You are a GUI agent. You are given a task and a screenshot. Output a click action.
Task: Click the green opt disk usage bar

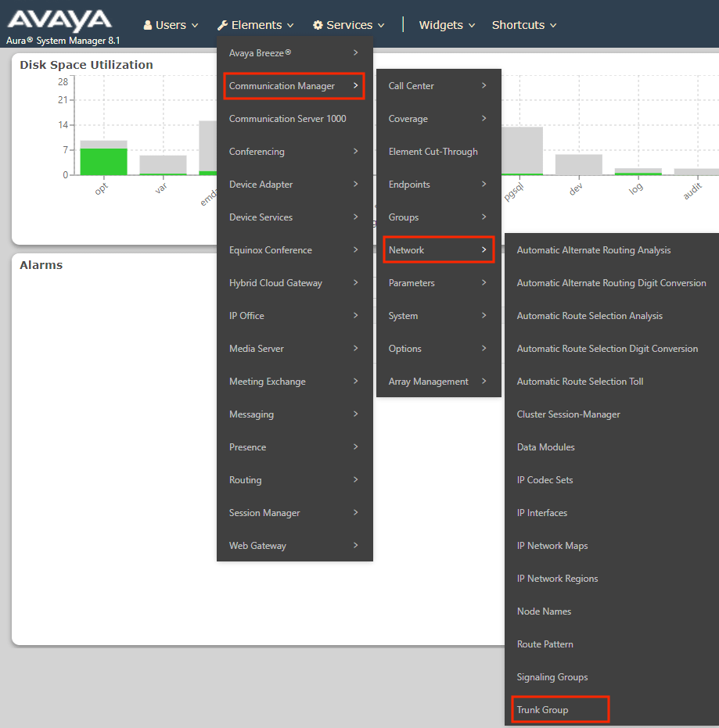click(103, 161)
